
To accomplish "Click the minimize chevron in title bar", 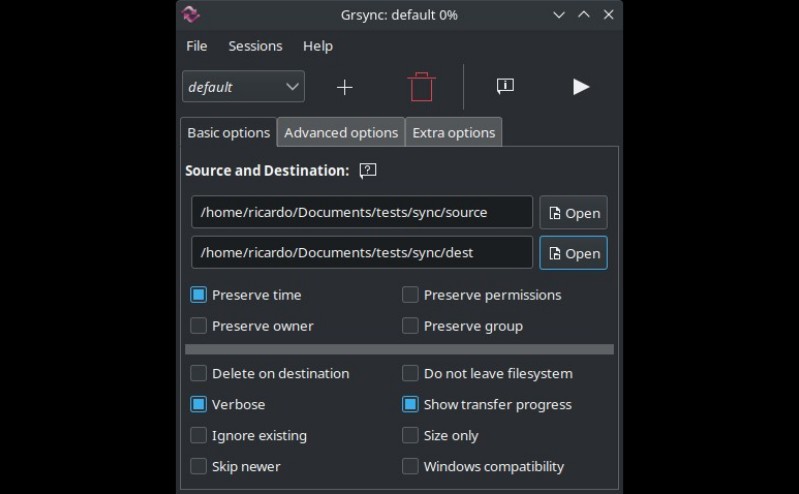I will [559, 15].
